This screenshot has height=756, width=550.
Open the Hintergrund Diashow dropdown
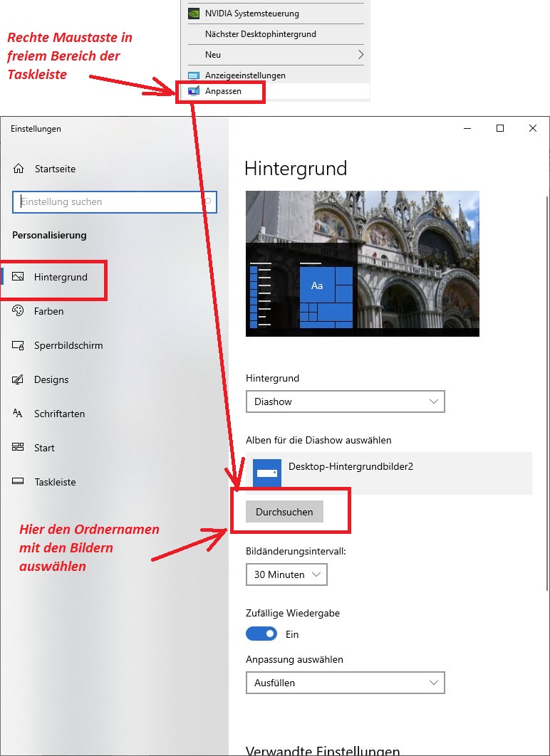346,401
